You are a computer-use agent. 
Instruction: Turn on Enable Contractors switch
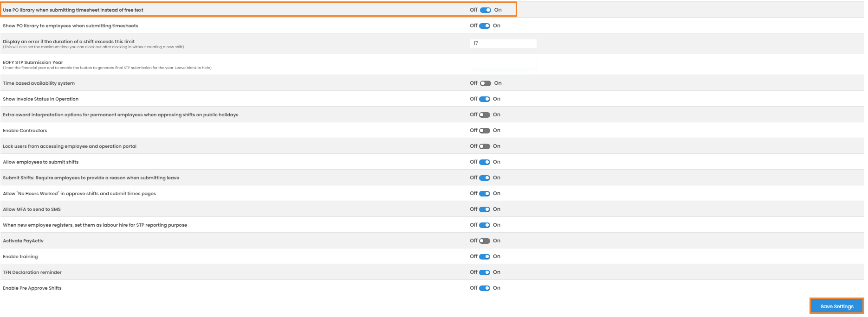point(485,131)
